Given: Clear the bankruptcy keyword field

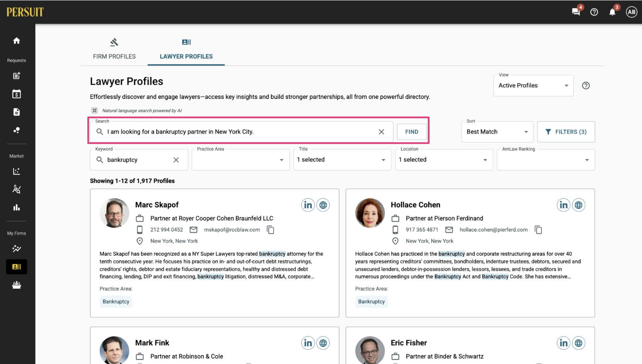Looking at the screenshot, I should coord(176,160).
